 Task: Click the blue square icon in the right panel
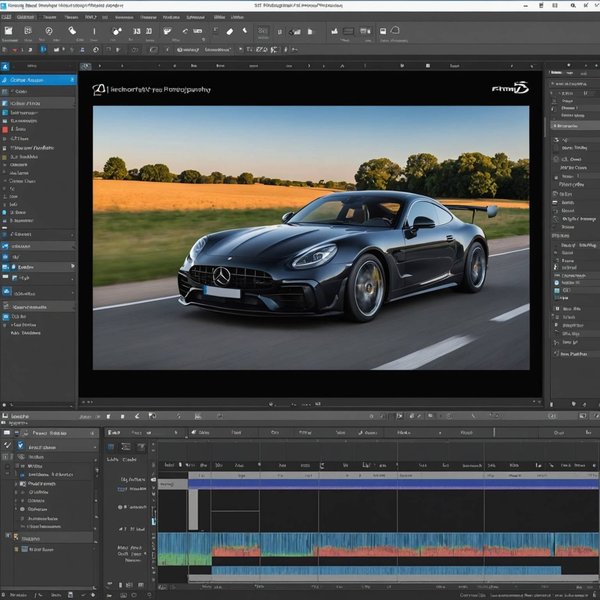pyautogui.click(x=557, y=290)
